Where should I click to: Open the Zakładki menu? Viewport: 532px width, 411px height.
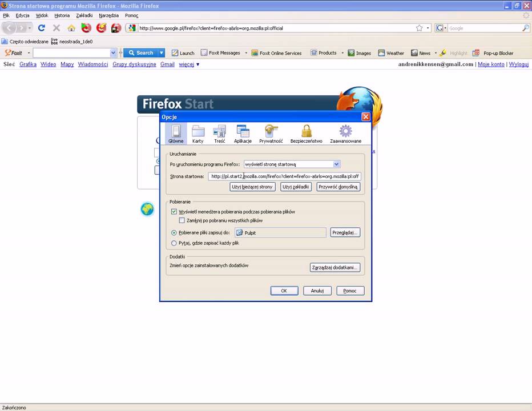(x=84, y=15)
